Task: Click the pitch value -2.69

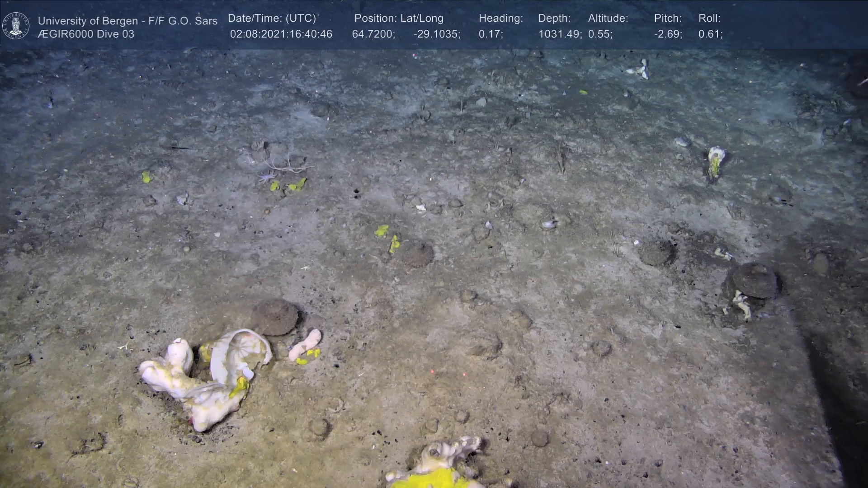Action: 668,34
